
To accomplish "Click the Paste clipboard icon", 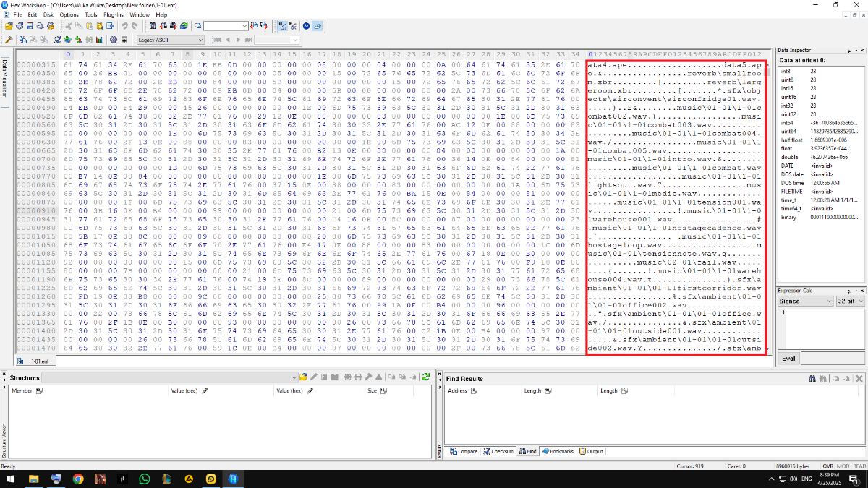I will pos(89,25).
